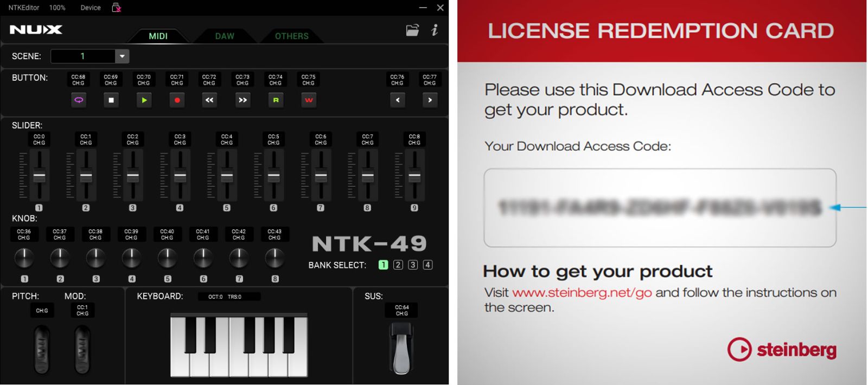Screen dimensions: 868x385
Task: Click the stop transport button
Action: pos(111,100)
